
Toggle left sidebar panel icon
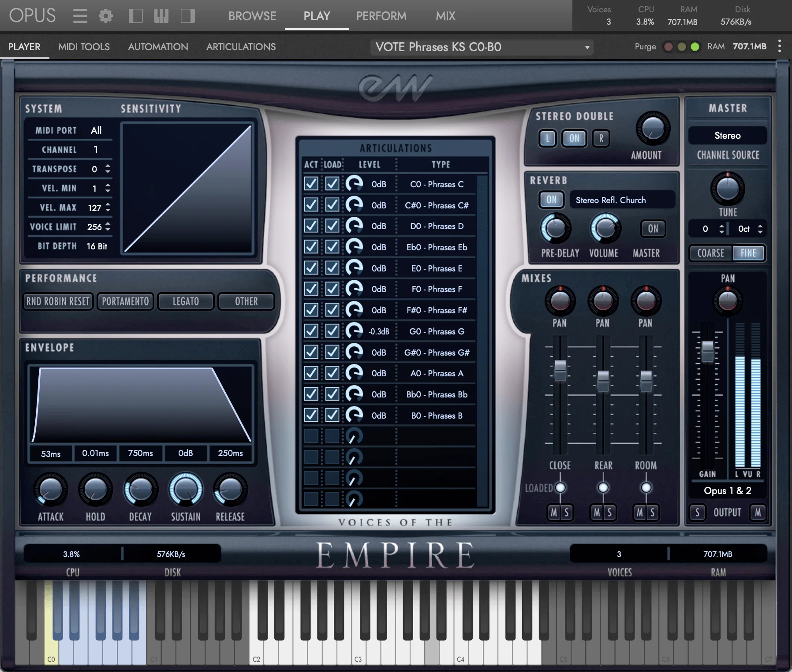pos(135,16)
